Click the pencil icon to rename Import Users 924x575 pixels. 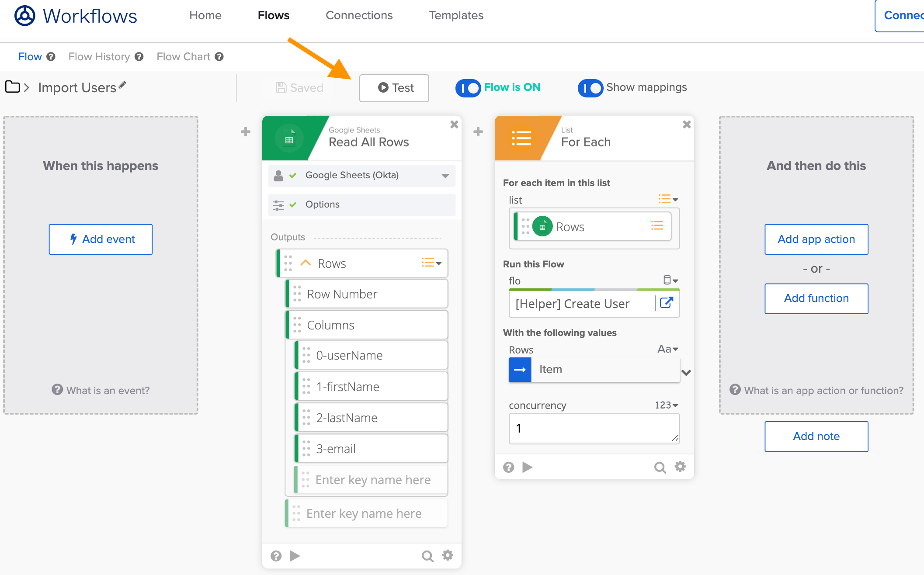coord(122,85)
